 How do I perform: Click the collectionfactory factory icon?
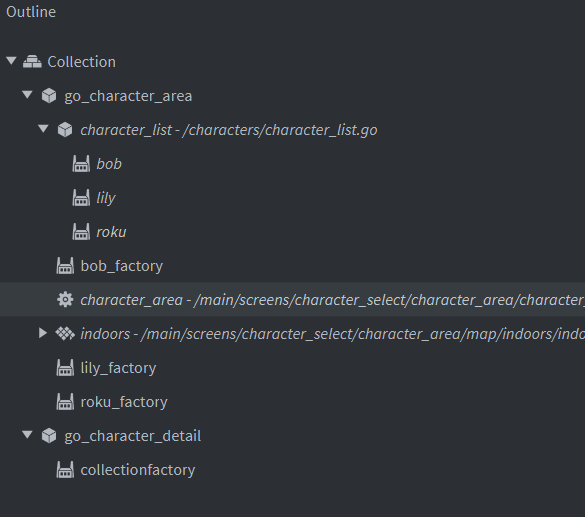pos(65,470)
